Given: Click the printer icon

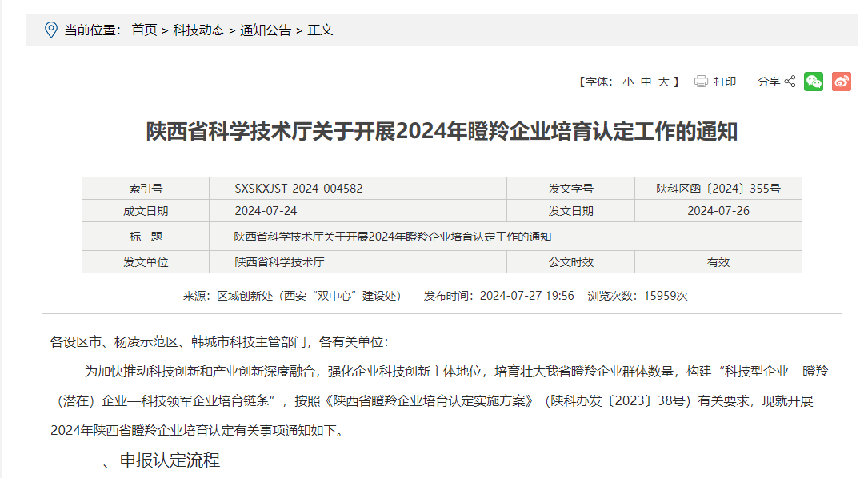Looking at the screenshot, I should (702, 82).
